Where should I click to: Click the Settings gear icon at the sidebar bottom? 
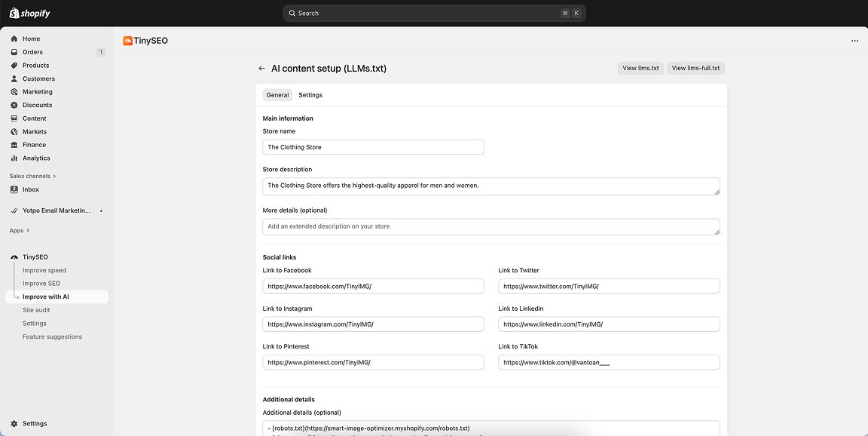tap(14, 423)
